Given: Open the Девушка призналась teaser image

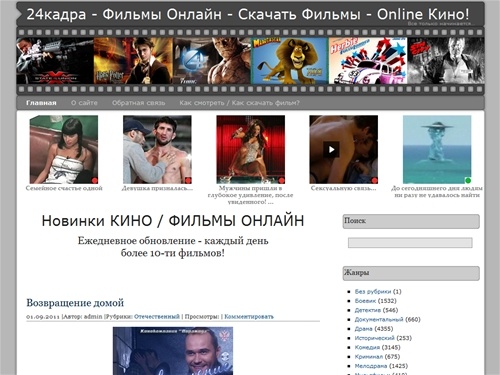Looking at the screenshot, I should 157,149.
